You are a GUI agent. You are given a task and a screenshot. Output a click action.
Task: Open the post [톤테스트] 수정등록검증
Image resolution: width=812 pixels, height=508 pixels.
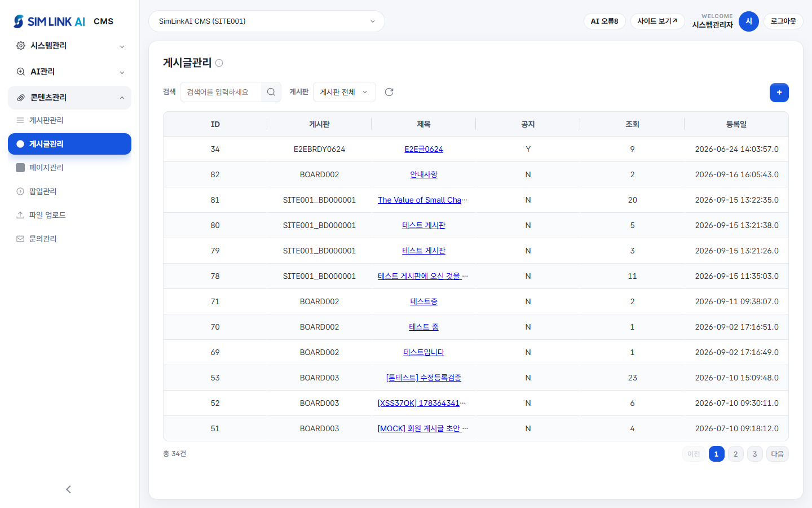pos(423,378)
